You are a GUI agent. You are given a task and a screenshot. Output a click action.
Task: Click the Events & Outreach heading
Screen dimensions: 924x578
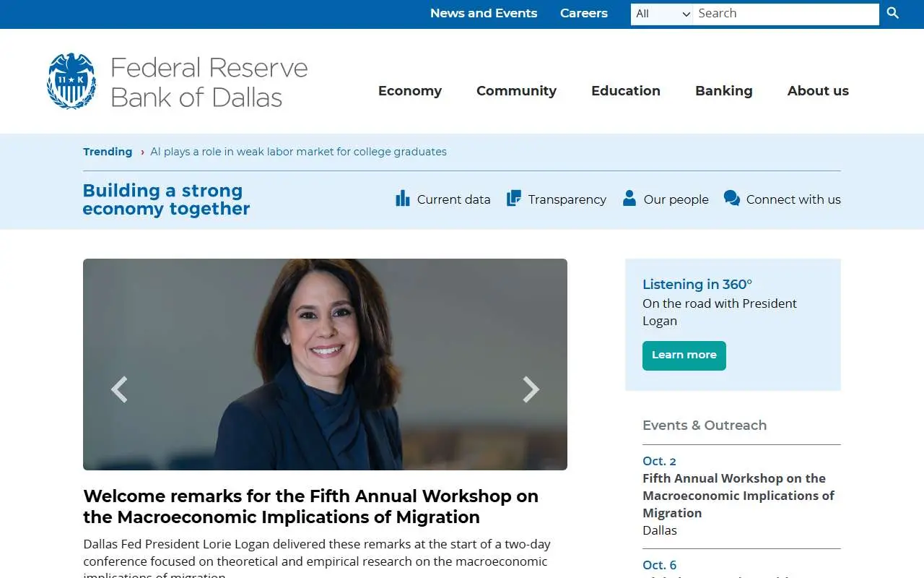705,426
